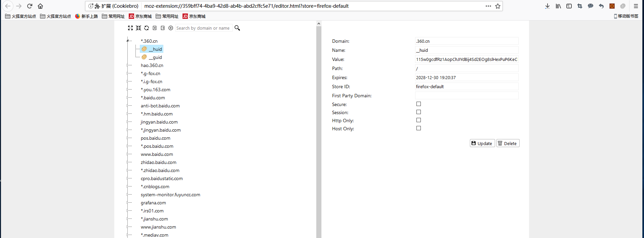Select system-monitor.fuyuncc.com domain
This screenshot has height=238, width=644.
click(x=170, y=195)
